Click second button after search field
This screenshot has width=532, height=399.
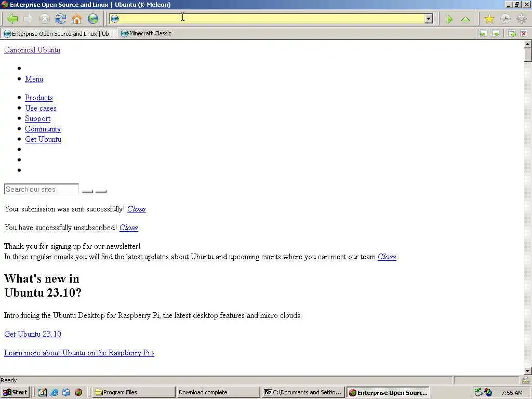pyautogui.click(x=101, y=191)
